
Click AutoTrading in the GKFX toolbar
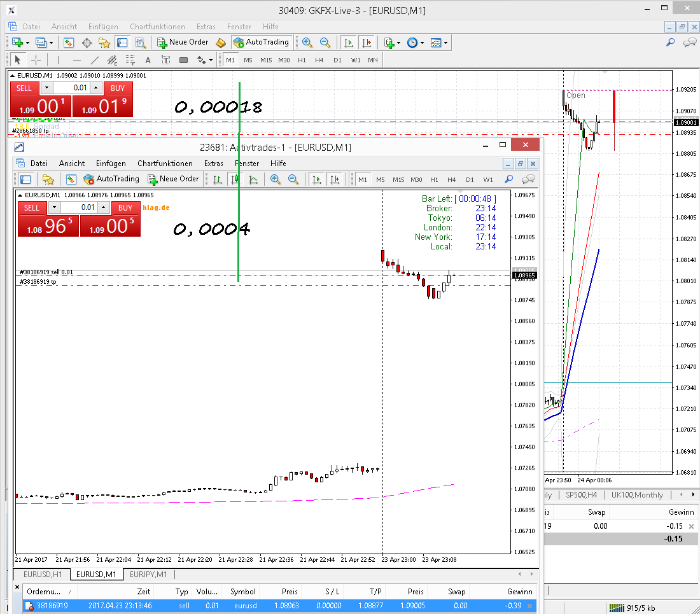coord(262,43)
